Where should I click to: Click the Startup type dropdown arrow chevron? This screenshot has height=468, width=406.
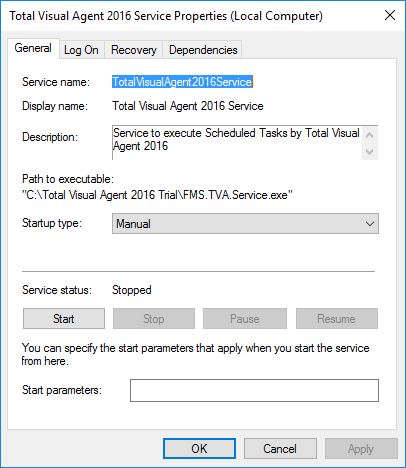point(370,224)
